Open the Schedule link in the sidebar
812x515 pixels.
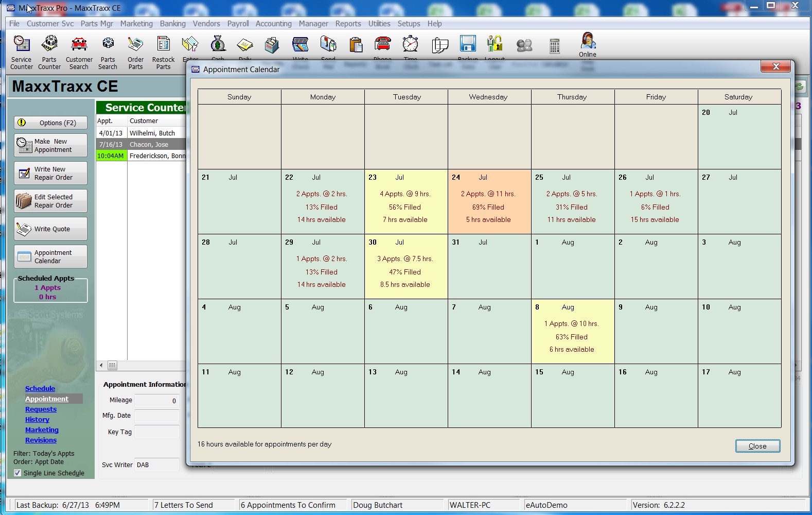coord(40,389)
